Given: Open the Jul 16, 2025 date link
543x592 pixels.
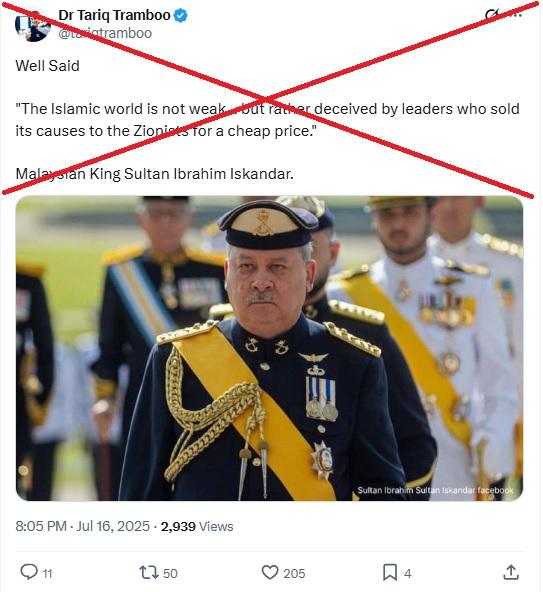Looking at the screenshot, I should click(113, 526).
